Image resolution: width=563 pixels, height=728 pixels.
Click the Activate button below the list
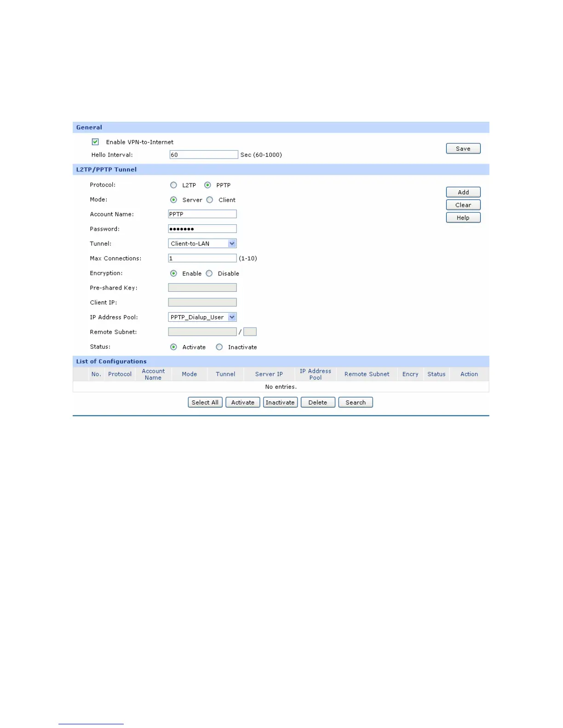[243, 403]
